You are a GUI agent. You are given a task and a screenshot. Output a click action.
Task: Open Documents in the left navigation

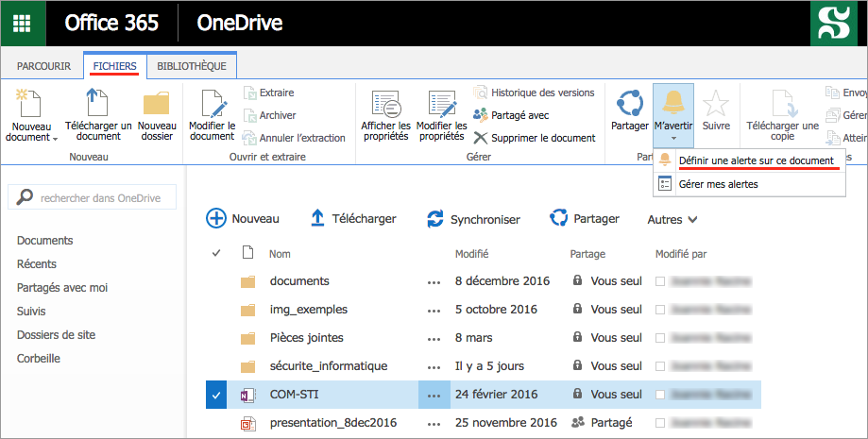pyautogui.click(x=44, y=240)
